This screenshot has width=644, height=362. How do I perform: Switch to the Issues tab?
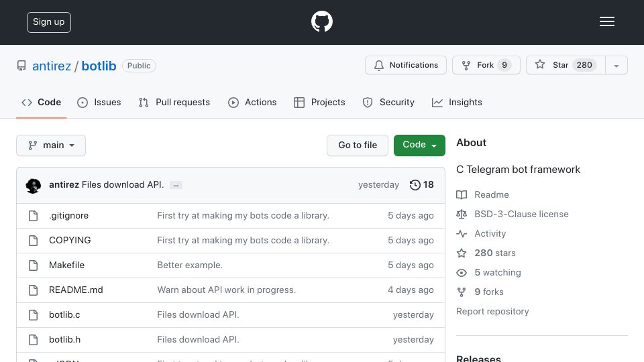(99, 102)
